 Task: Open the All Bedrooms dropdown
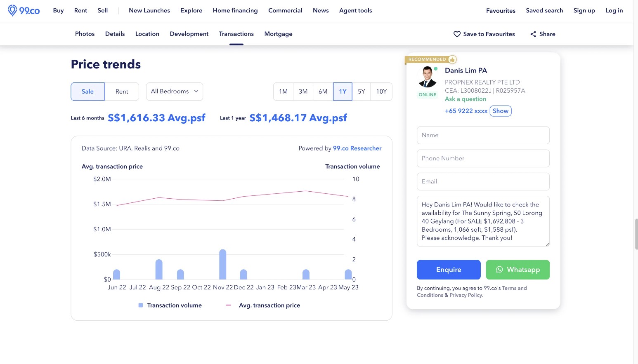tap(174, 92)
